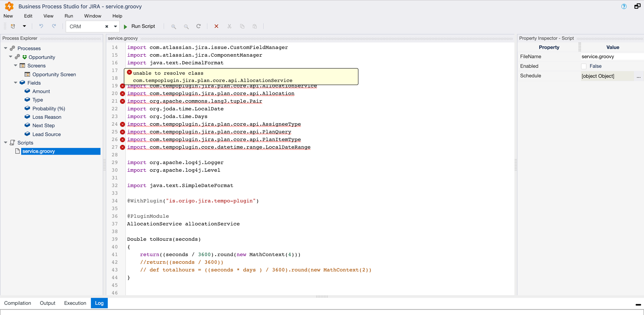This screenshot has height=315, width=644.
Task: Click the error marker on line 20
Action: [122, 93]
